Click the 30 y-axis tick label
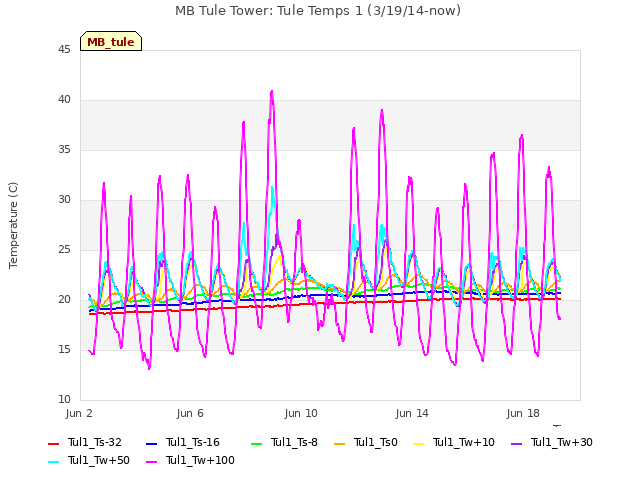This screenshot has width=640, height=480. pyautogui.click(x=64, y=200)
